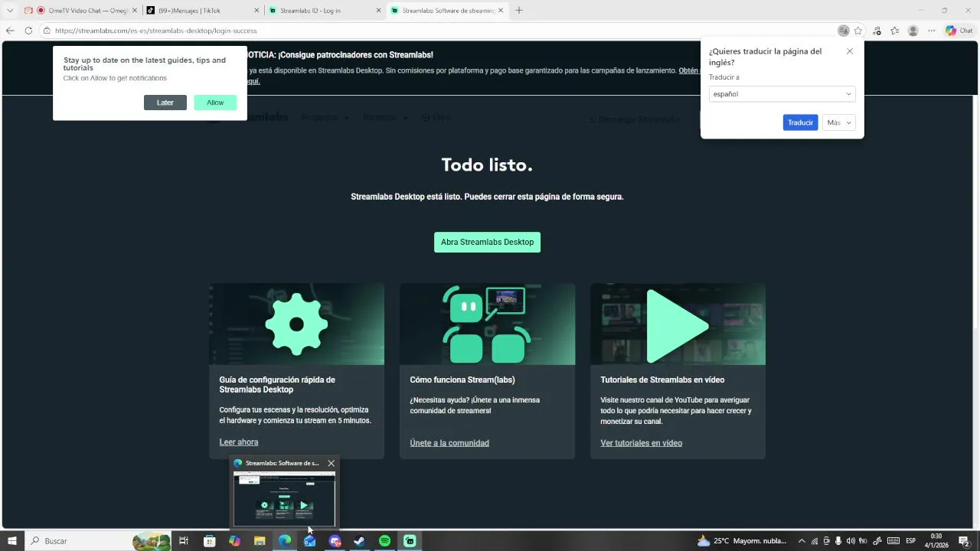Viewport: 980px width, 551px height.
Task: Close the translate page popup
Action: coord(850,51)
